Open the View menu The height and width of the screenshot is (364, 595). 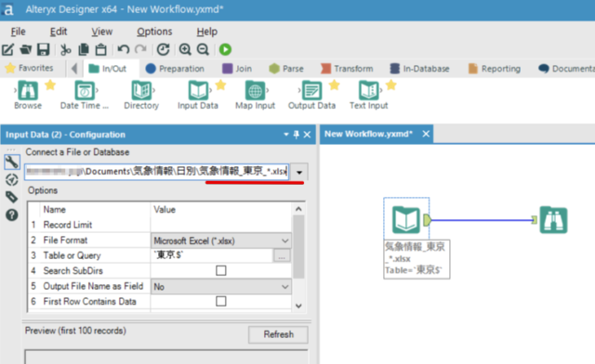coord(101,32)
